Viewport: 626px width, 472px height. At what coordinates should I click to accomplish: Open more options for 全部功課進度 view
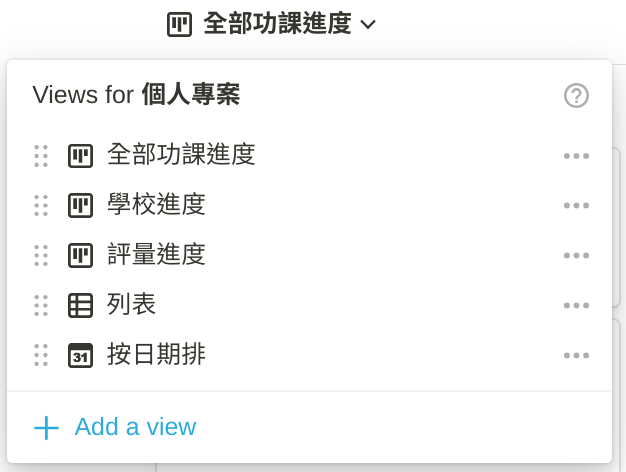(x=576, y=156)
